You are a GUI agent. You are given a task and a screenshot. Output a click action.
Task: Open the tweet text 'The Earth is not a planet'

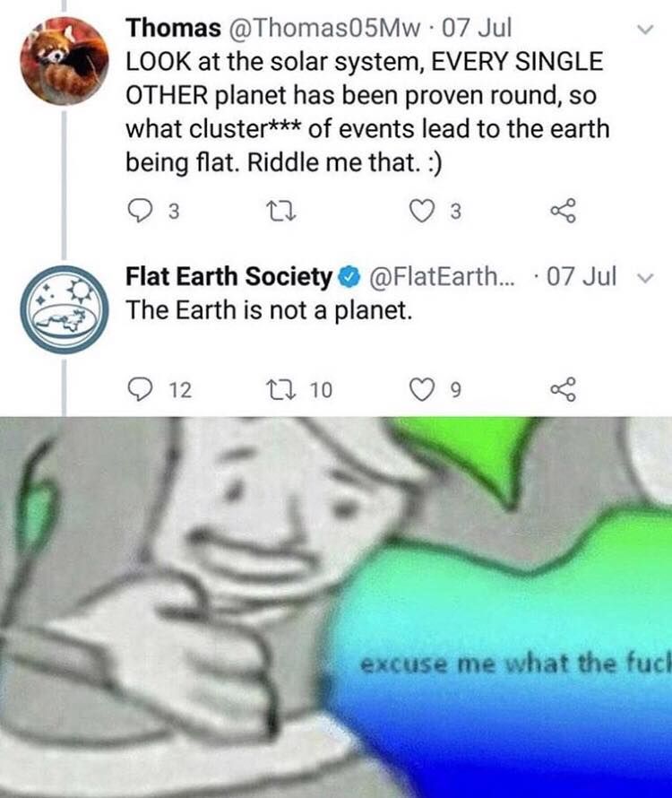(x=269, y=310)
